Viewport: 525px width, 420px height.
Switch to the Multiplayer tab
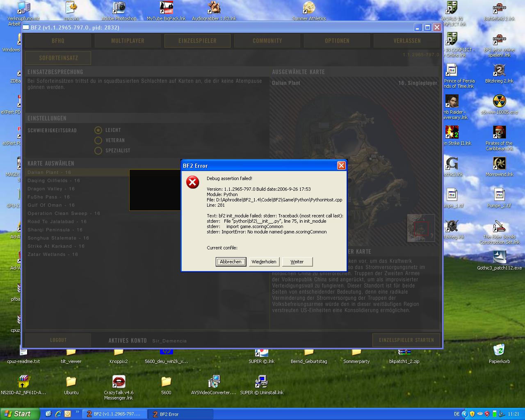tap(128, 41)
